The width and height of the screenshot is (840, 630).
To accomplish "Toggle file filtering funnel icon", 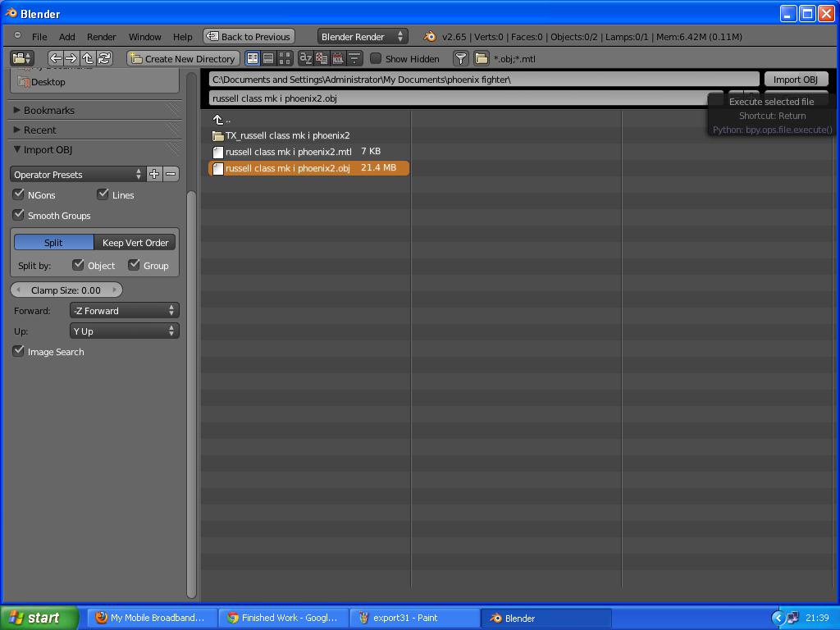I will point(461,58).
